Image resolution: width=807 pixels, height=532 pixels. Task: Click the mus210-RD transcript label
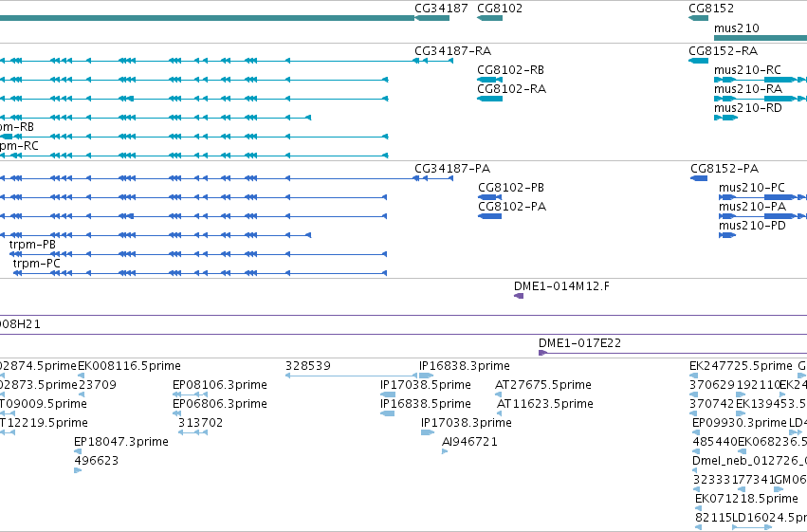tap(748, 108)
